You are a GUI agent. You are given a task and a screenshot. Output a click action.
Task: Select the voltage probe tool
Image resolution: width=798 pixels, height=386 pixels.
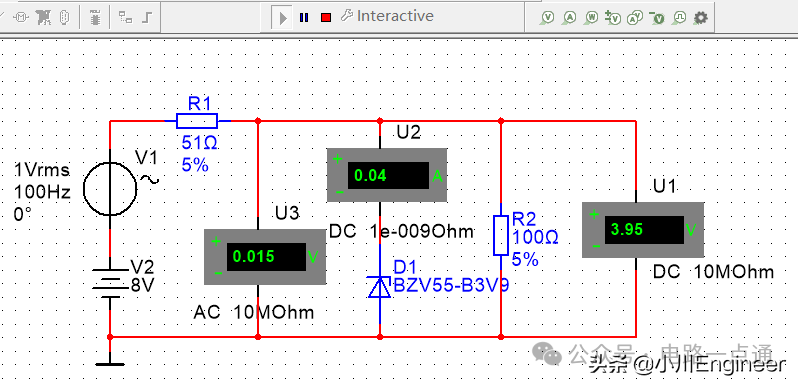[x=548, y=18]
